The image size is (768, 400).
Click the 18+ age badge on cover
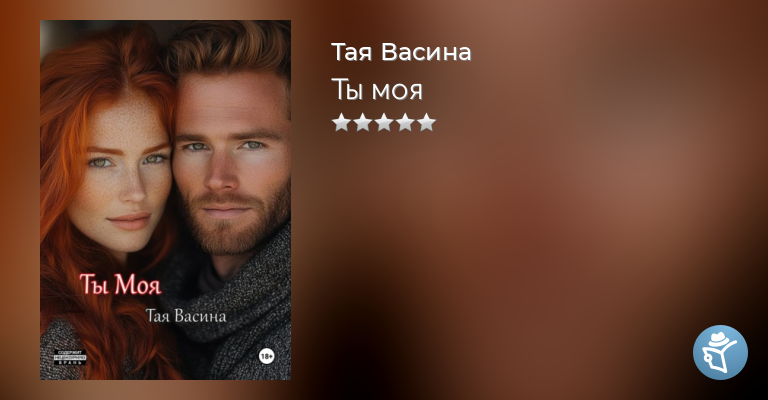point(266,356)
